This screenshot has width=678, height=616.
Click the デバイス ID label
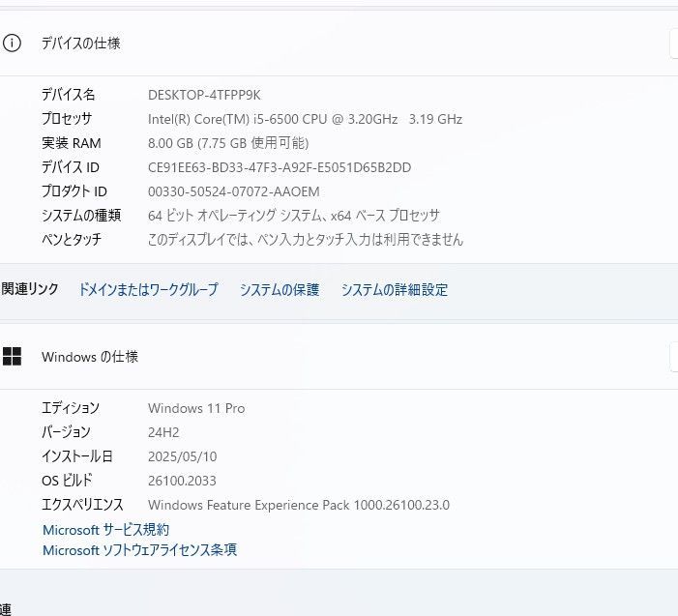71,167
